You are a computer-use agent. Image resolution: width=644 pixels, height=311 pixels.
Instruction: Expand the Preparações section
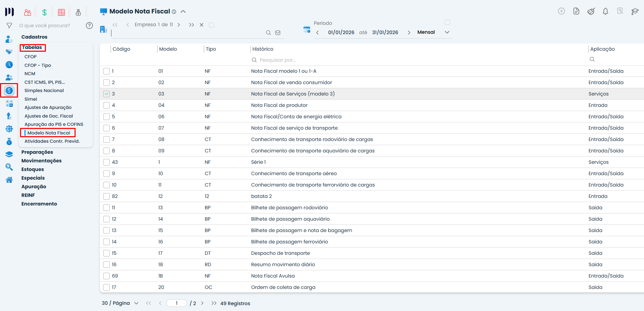[37, 152]
